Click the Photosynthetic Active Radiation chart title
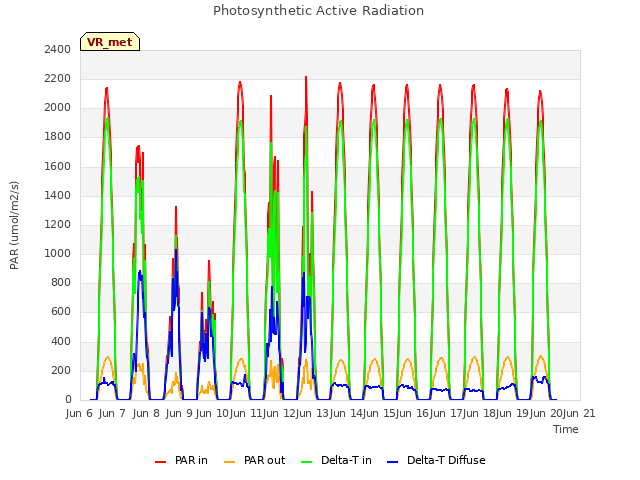The width and height of the screenshot is (640, 480). point(318,11)
